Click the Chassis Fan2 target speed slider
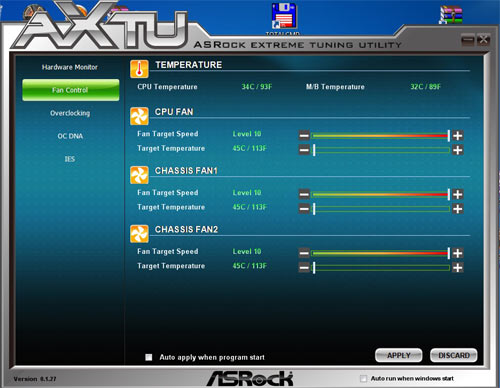500x388 pixels. click(x=381, y=253)
